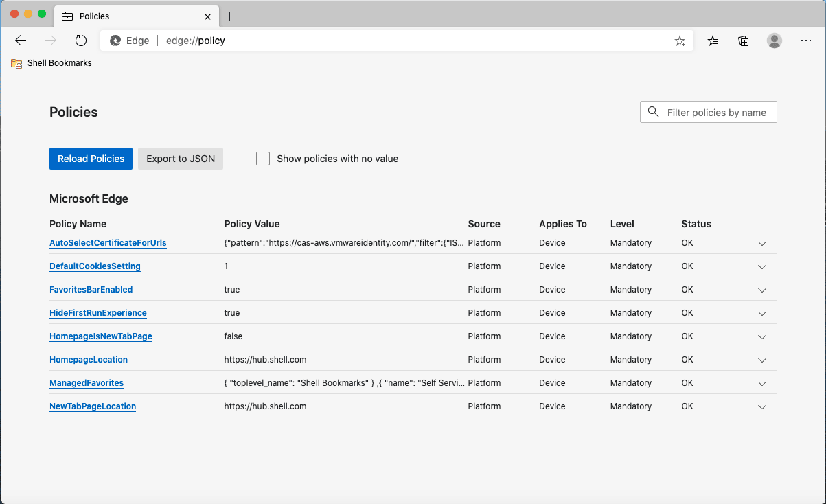The height and width of the screenshot is (504, 826).
Task: Click NewTabPageLocation value https://hub.shell.com
Action: coord(265,406)
